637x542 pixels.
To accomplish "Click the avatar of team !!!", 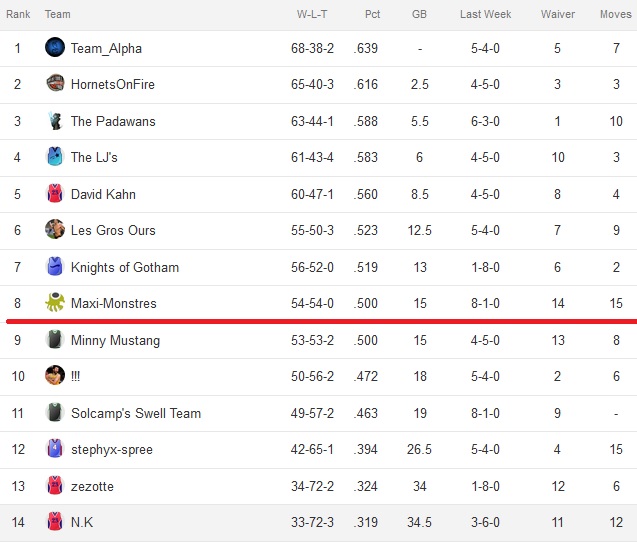I will point(55,375).
